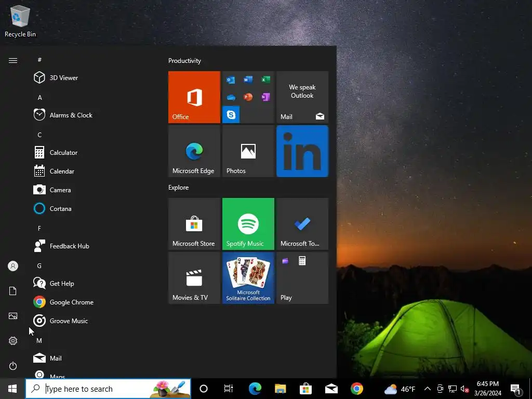Open the Office tile

click(x=194, y=97)
